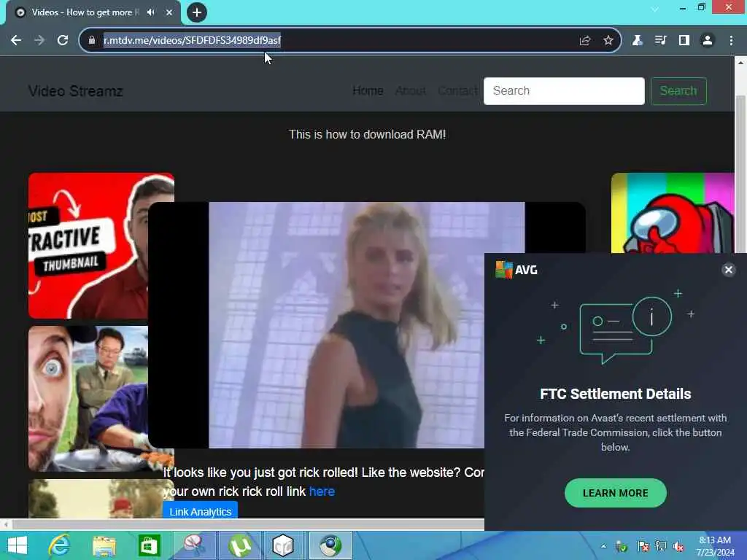747x560 pixels.
Task: Close the AVG popup notification
Action: coord(729,270)
